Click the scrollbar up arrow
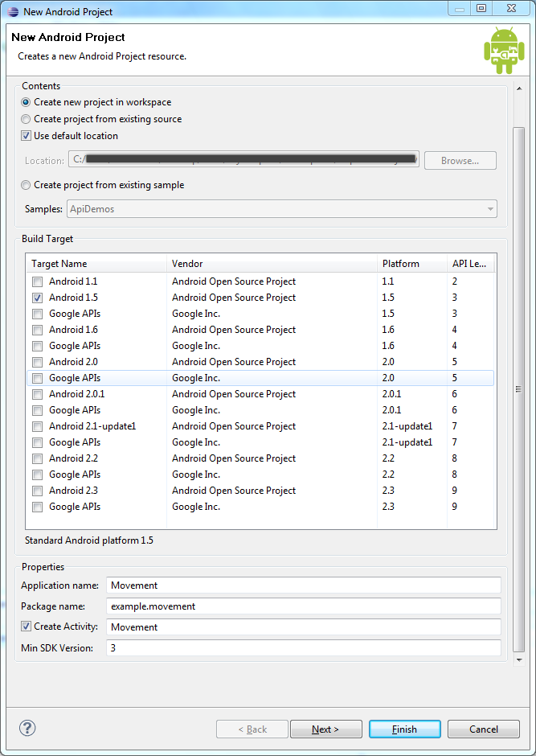This screenshot has width=536, height=756. click(519, 88)
